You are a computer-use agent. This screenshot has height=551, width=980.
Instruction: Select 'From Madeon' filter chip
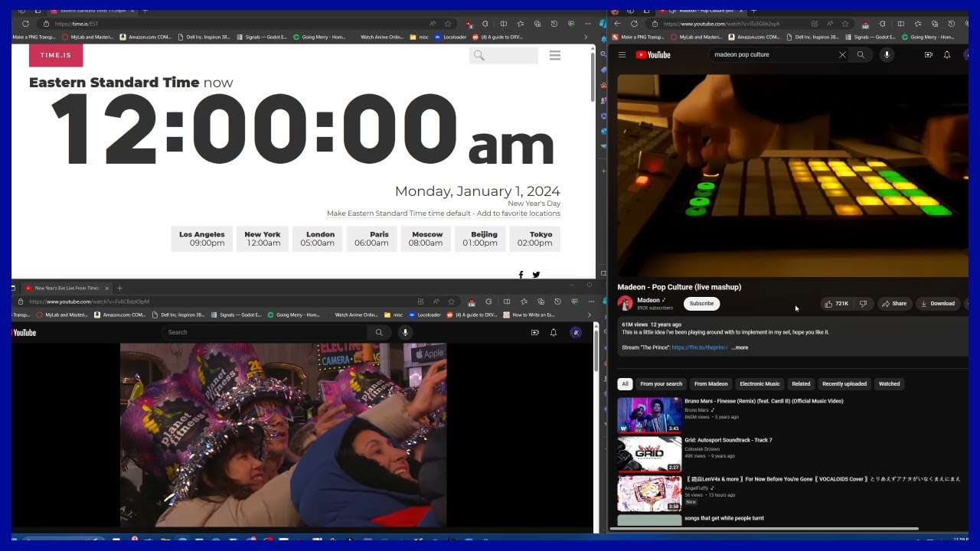711,384
